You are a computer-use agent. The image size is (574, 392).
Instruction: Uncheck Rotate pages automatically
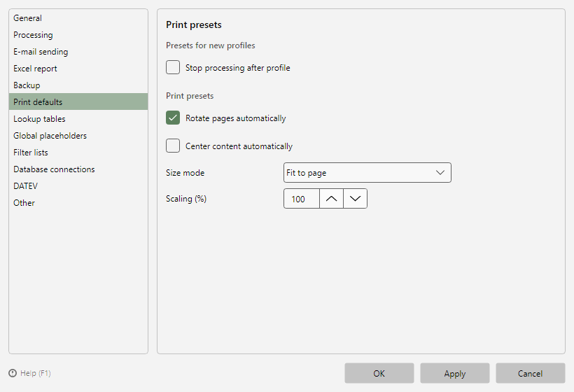point(173,118)
